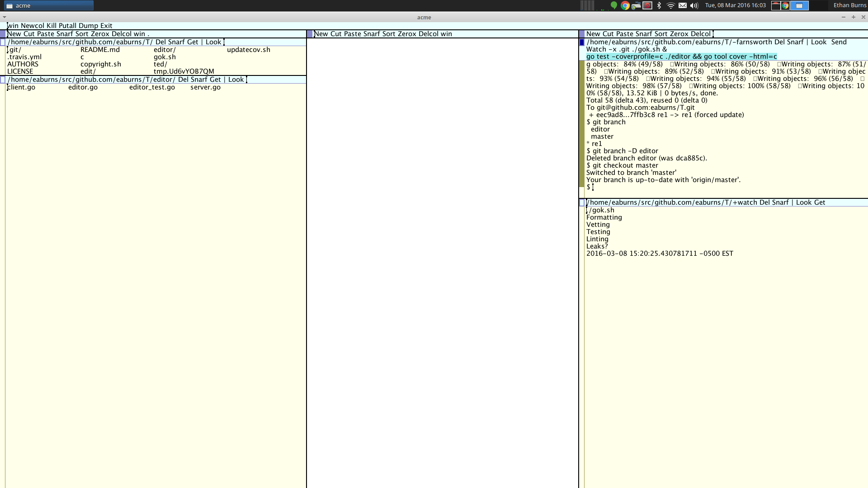The height and width of the screenshot is (488, 868).
Task: Click the middle column layout box
Action: pyautogui.click(x=310, y=34)
